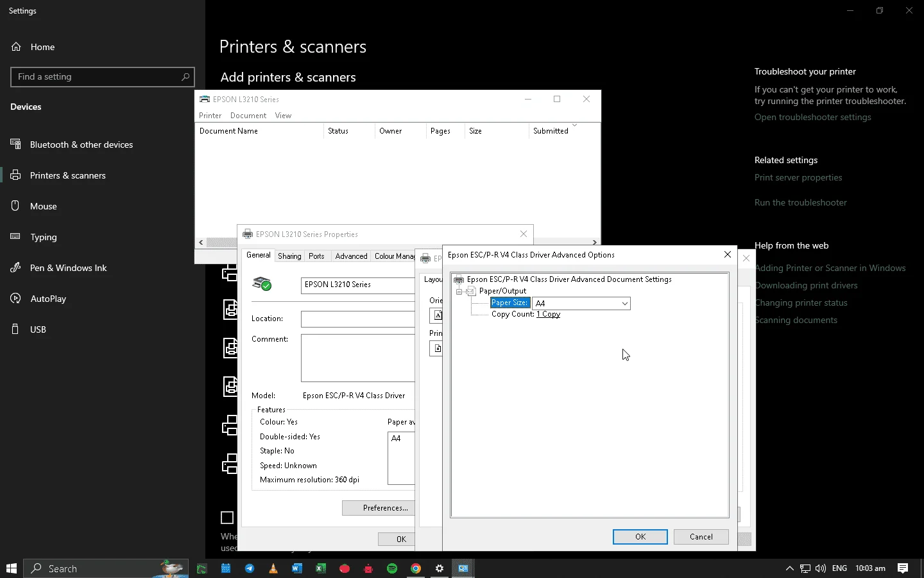This screenshot has height=578, width=924.
Task: Confirm Advanced Options with the OK button
Action: pos(640,537)
